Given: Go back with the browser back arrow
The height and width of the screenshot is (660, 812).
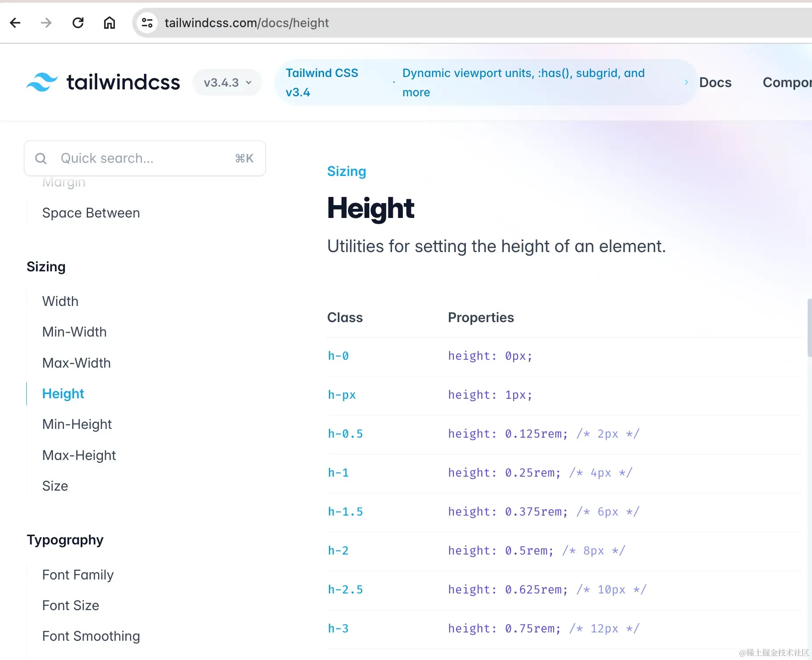Looking at the screenshot, I should click(x=15, y=23).
